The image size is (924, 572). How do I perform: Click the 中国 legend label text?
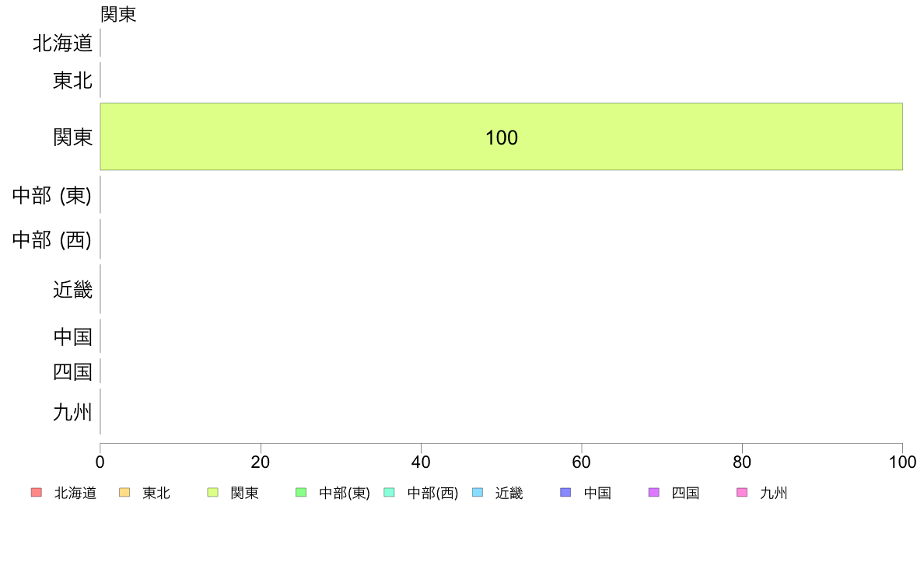597,493
